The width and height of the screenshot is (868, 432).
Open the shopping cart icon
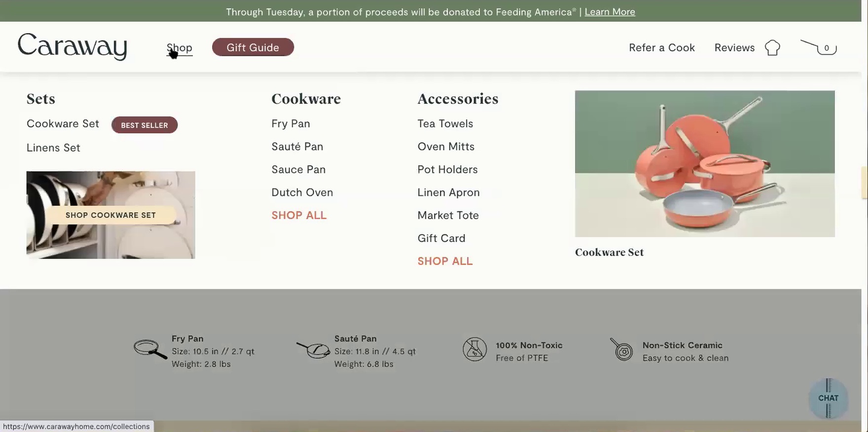[819, 47]
